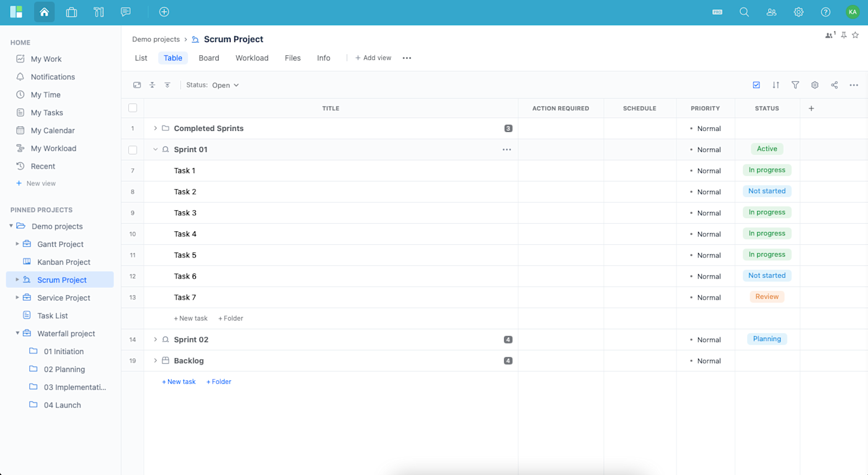Click Add view button

tap(373, 58)
